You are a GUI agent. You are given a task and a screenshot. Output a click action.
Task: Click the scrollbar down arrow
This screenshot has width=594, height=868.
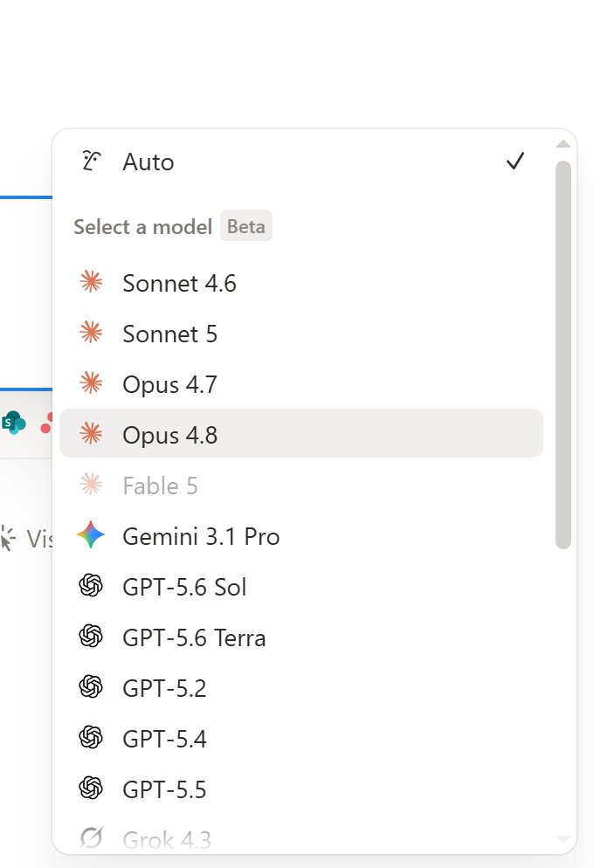tap(563, 839)
